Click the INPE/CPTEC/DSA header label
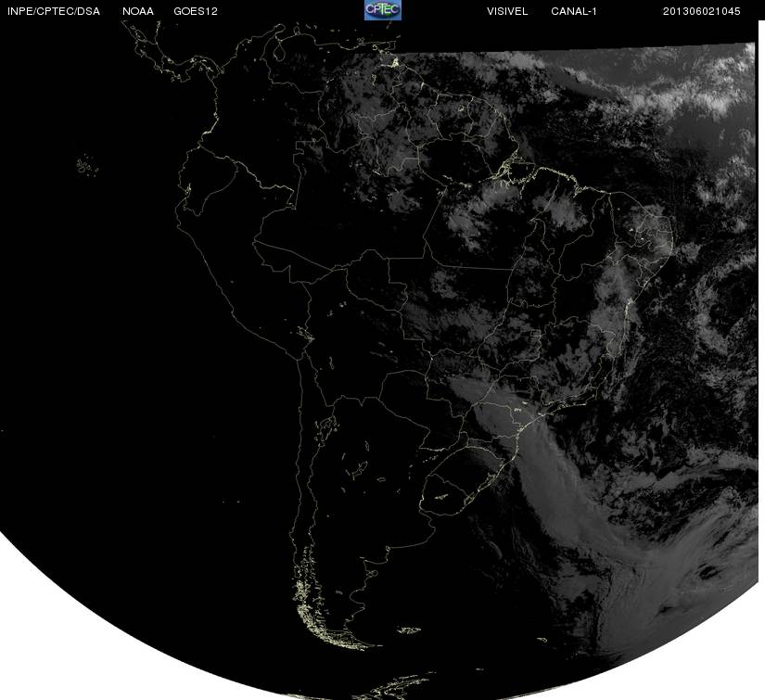Screen dimensions: 765x700 (x=54, y=11)
